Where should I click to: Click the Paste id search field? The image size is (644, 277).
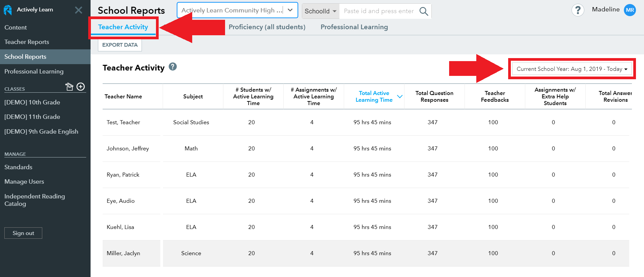[379, 11]
